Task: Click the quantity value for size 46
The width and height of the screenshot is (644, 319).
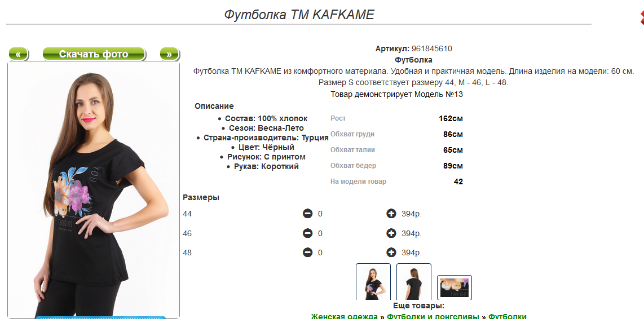Action: click(320, 233)
